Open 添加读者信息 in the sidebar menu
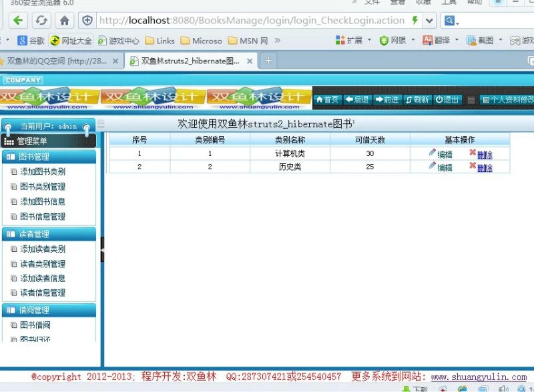Image resolution: width=534 pixels, height=392 pixels. tap(43, 279)
